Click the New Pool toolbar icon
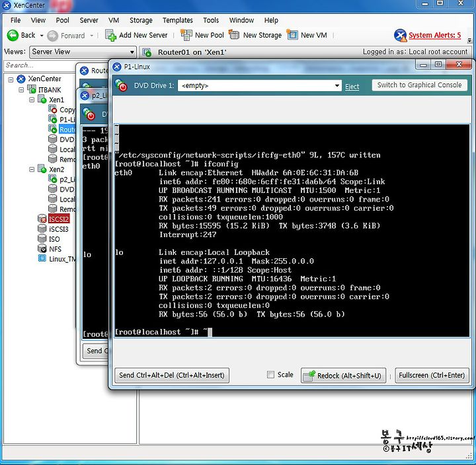This screenshot has width=476, height=465. (186, 35)
